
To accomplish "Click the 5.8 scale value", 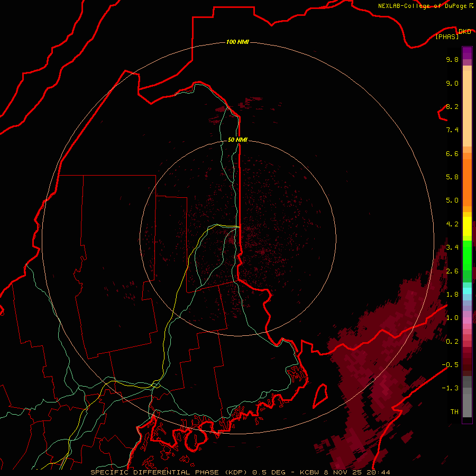I will [x=452, y=177].
